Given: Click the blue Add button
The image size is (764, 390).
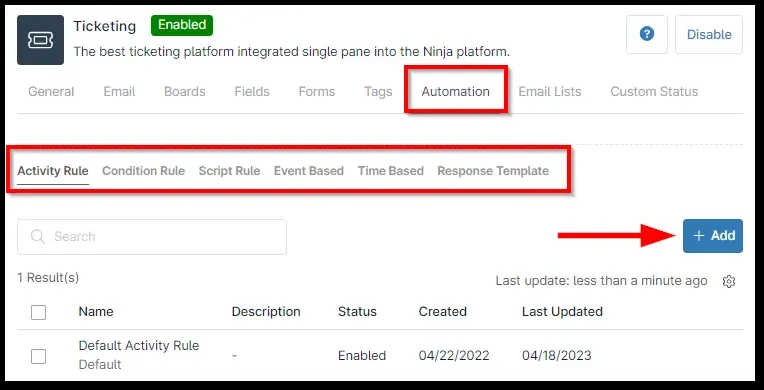Looking at the screenshot, I should pyautogui.click(x=713, y=236).
